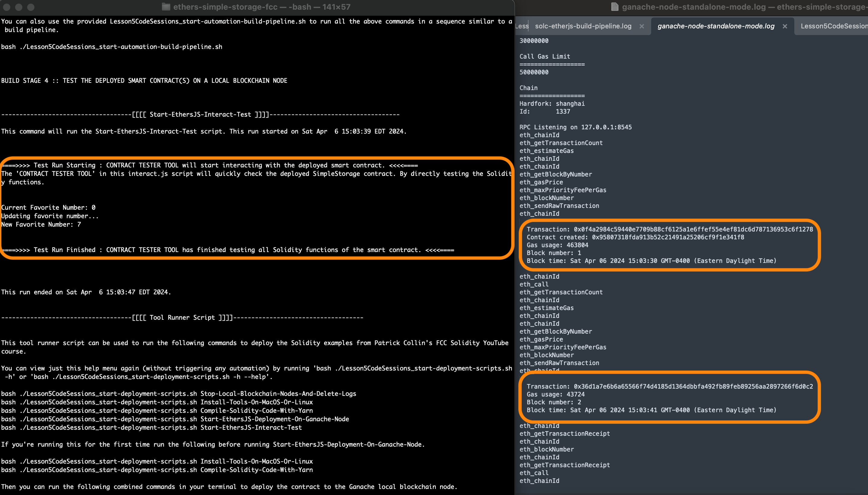
Task: Click the Gas usage: 463804 line
Action: click(557, 245)
